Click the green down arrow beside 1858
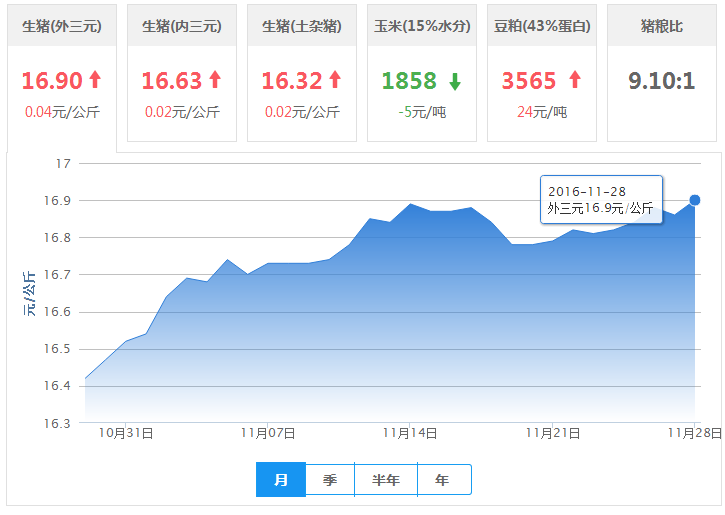 click(x=455, y=82)
